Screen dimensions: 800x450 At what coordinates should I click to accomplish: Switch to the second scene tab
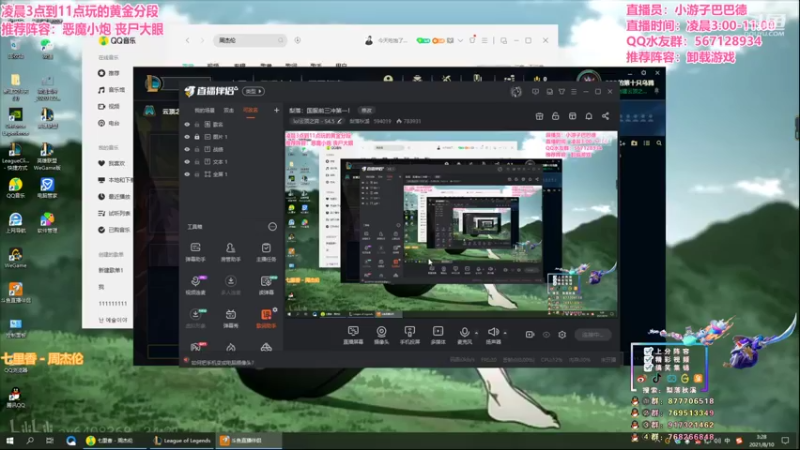tap(229, 110)
